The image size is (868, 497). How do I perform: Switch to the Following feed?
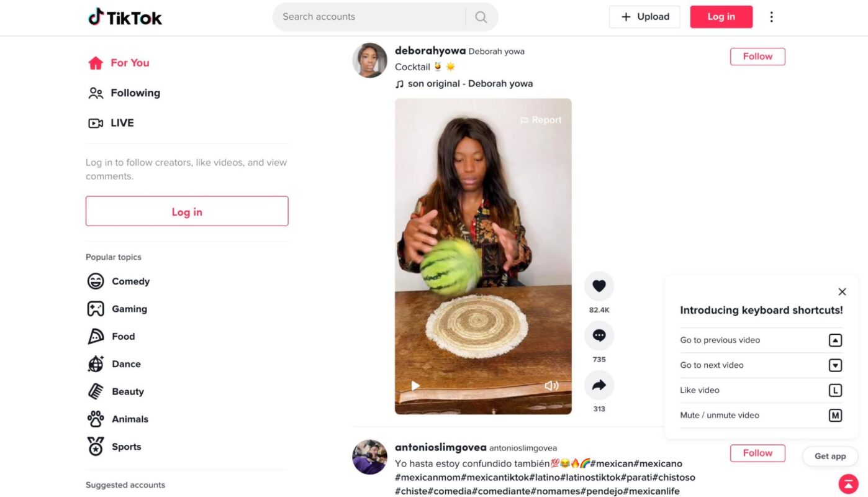(x=135, y=93)
